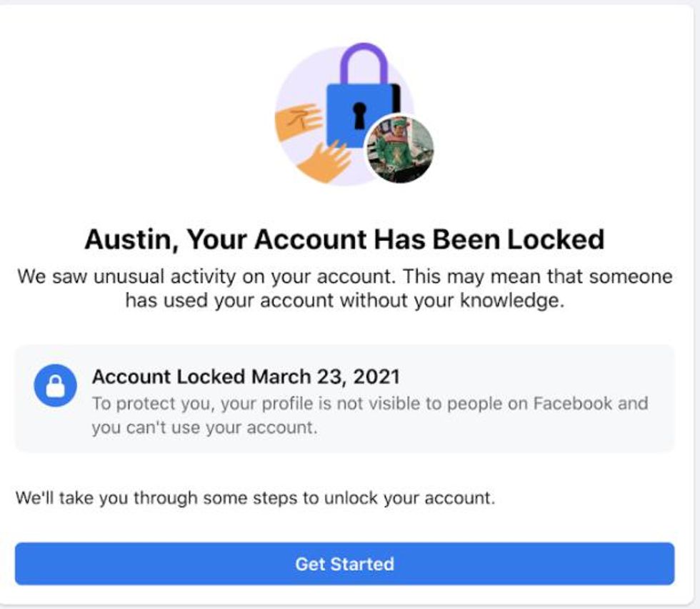Select the 'We saw unusual activity' text line

coord(344,277)
